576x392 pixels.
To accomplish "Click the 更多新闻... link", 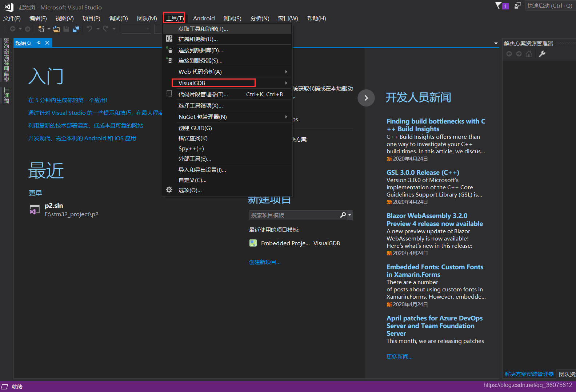I will pyautogui.click(x=399, y=357).
